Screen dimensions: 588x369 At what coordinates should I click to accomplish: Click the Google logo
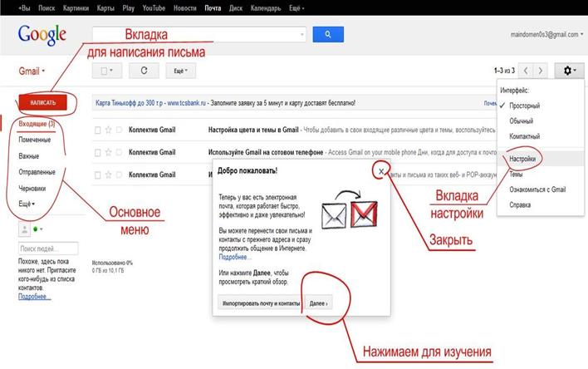click(42, 35)
